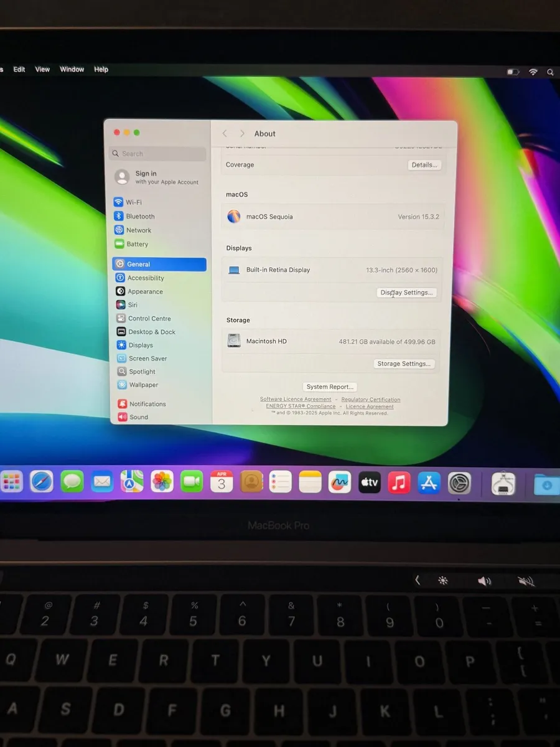
Task: Click the Display Settings button
Action: click(x=406, y=293)
